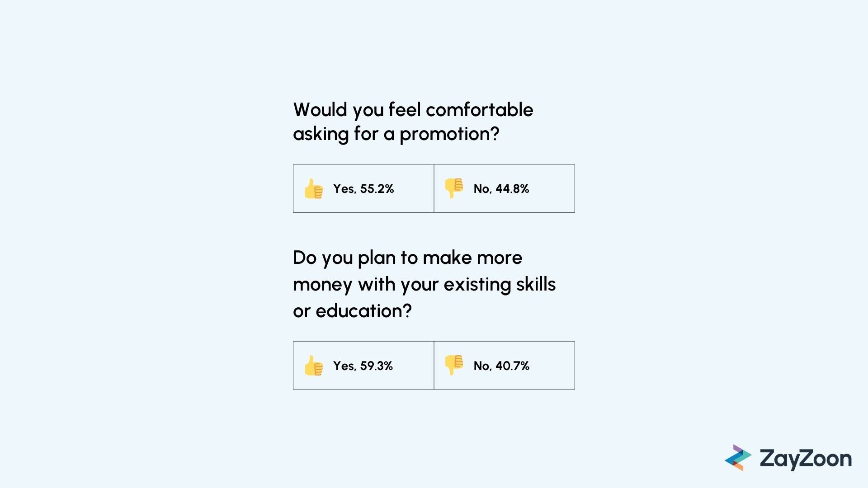The height and width of the screenshot is (488, 868).
Task: Click the ZayZoon brand name text
Action: 806,459
